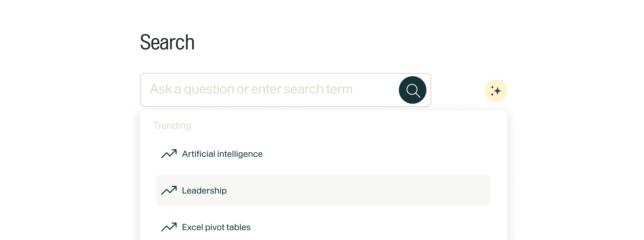Click the Search page heading
This screenshot has width=644, height=240.
167,42
